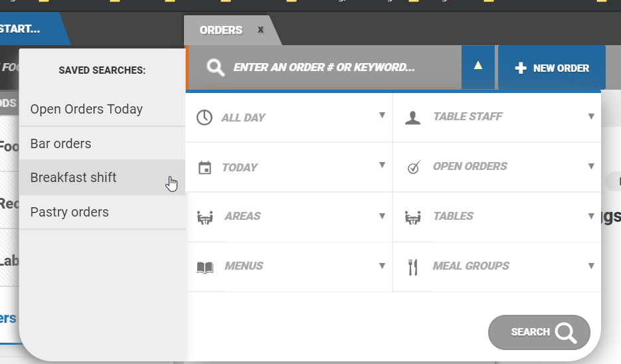Click the checkmark icon beside Open Orders
This screenshot has width=621, height=364.
tap(413, 167)
